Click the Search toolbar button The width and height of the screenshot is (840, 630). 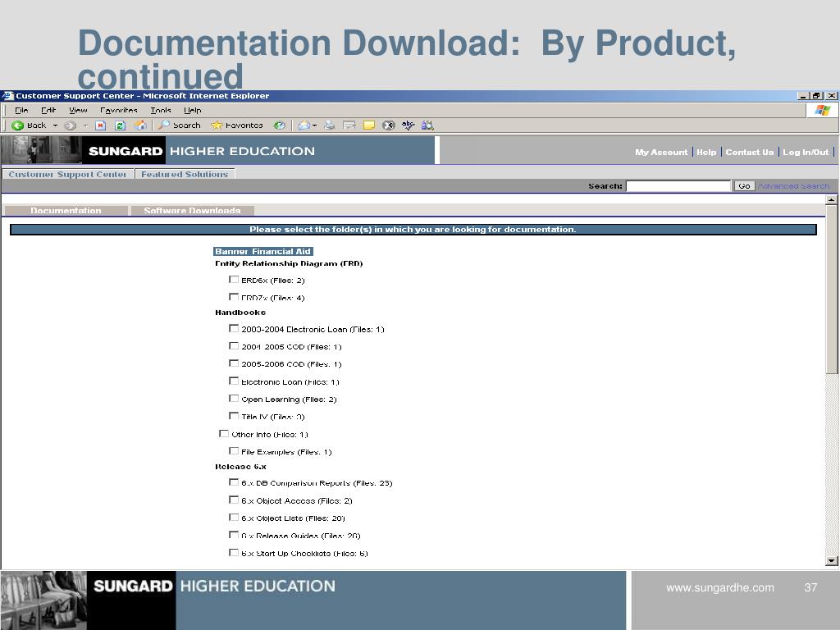180,126
